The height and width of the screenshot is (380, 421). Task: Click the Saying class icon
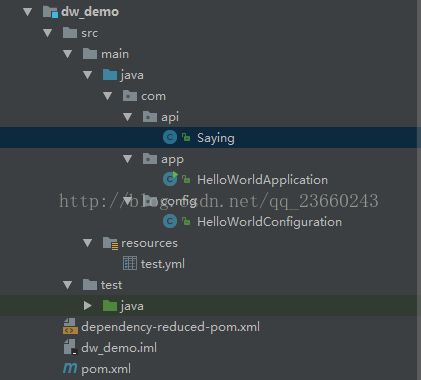[170, 137]
